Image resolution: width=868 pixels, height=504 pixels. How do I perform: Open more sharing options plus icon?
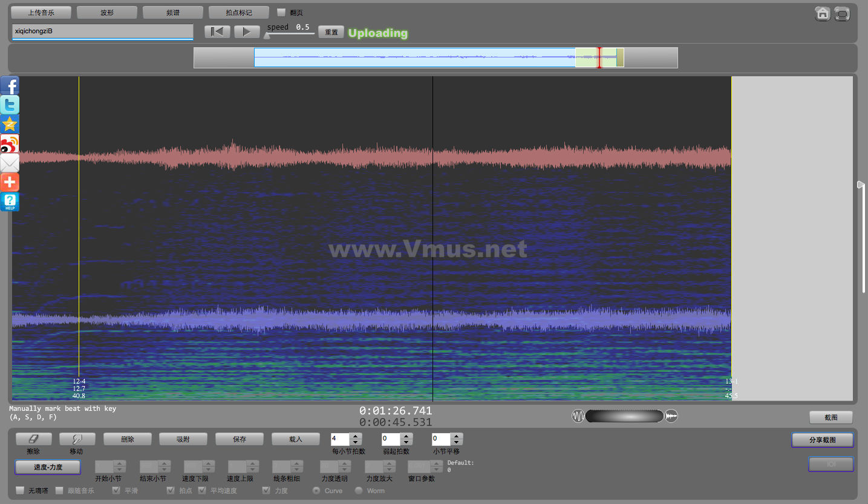click(x=10, y=182)
